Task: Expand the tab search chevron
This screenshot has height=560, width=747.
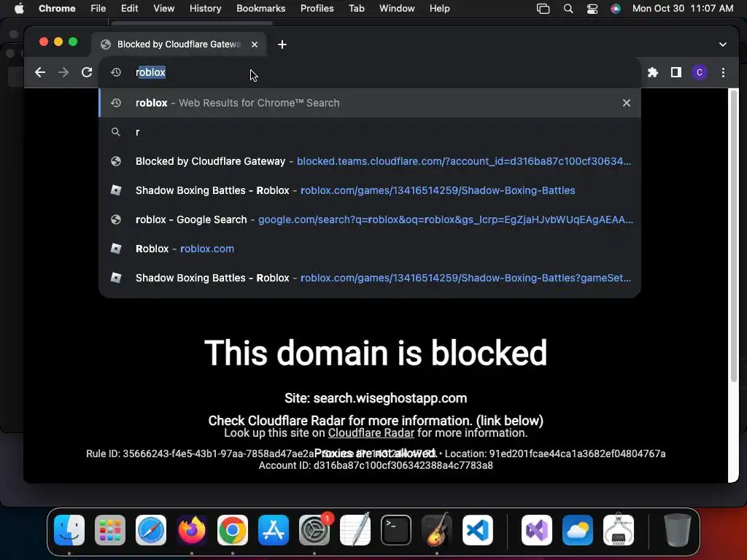Action: [x=723, y=44]
